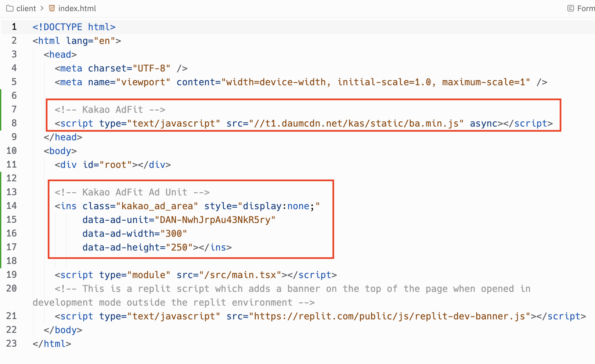Click the Format button label
This screenshot has height=364, width=595.
(x=586, y=9)
